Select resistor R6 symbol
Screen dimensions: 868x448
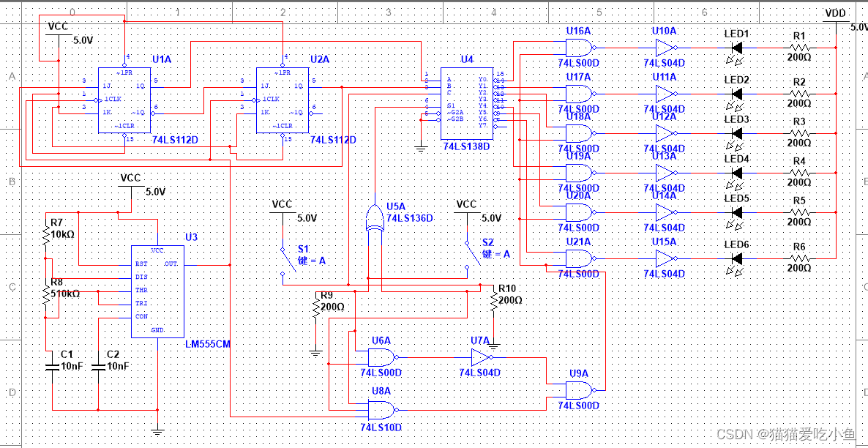point(799,258)
